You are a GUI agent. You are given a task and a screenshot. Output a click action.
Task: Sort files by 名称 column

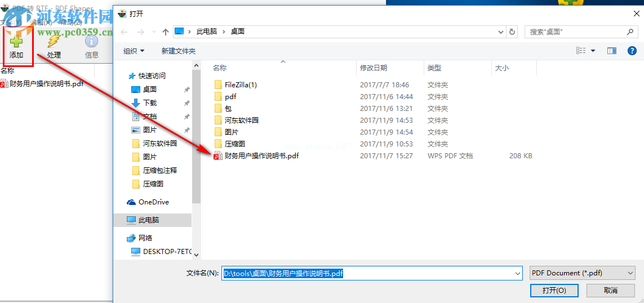coord(220,68)
